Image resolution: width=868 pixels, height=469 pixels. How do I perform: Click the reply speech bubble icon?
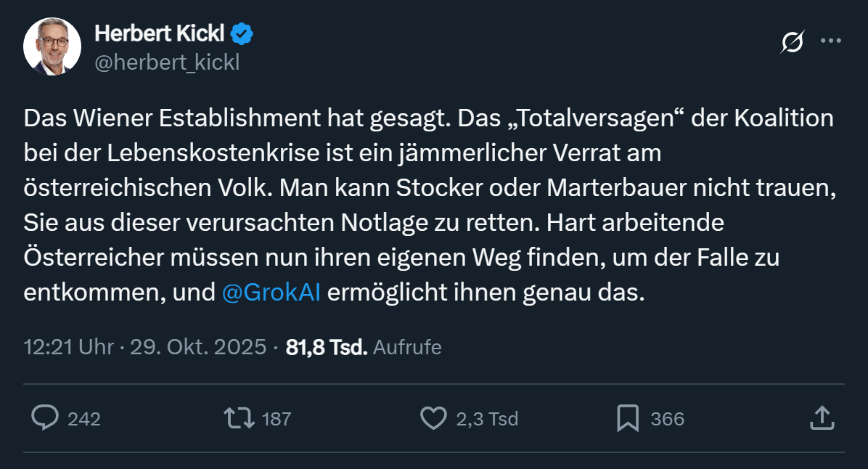pos(46,417)
